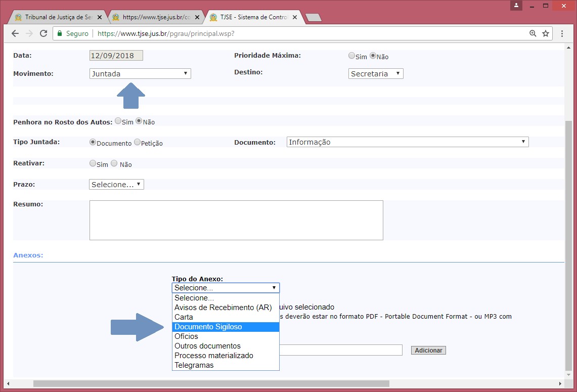Screen dimensions: 577x392
Task: Select Sim for Penhora no Rosto dos Autos
Action: pyautogui.click(x=118, y=121)
